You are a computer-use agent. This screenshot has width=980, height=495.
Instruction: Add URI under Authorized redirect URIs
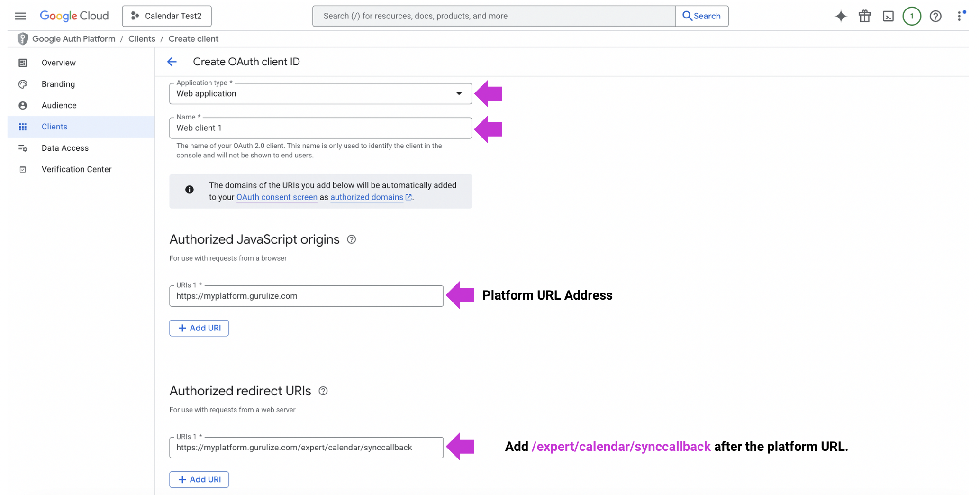[x=199, y=479]
